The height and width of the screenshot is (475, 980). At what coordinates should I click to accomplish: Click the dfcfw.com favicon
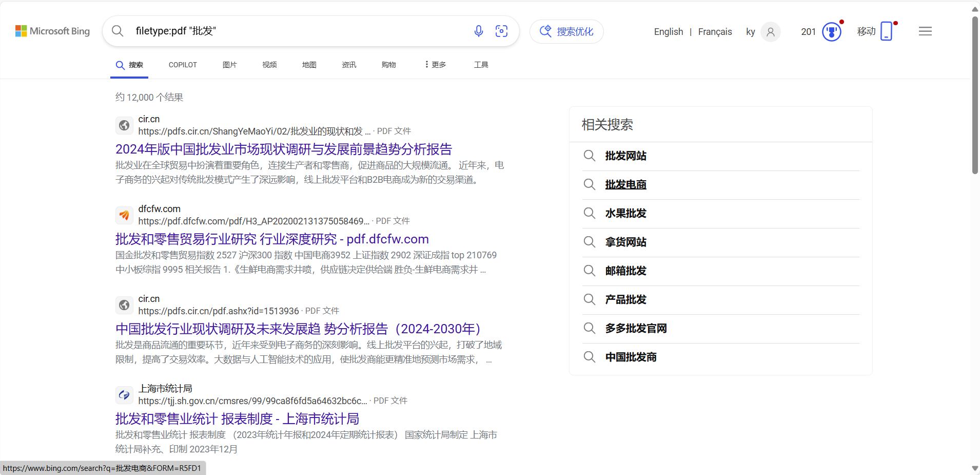click(124, 215)
